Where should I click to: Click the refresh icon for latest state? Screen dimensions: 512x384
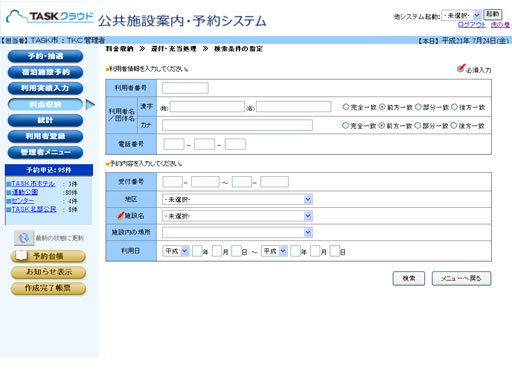click(24, 238)
